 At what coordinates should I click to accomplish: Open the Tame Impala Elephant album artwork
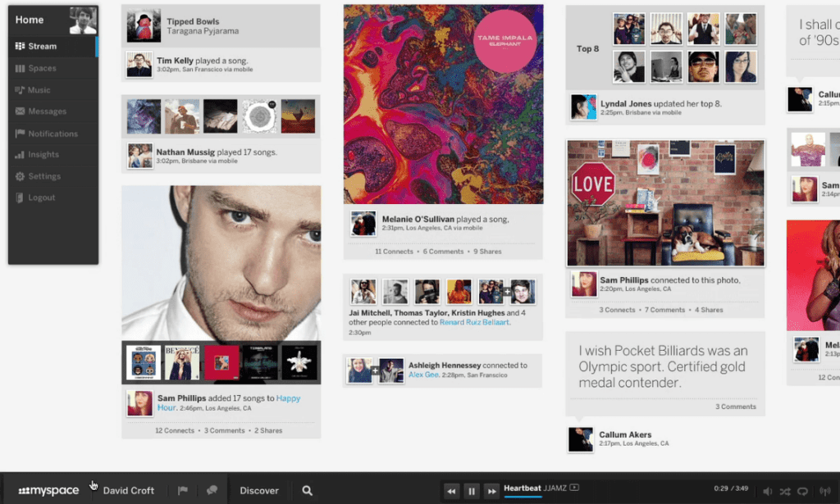click(443, 104)
